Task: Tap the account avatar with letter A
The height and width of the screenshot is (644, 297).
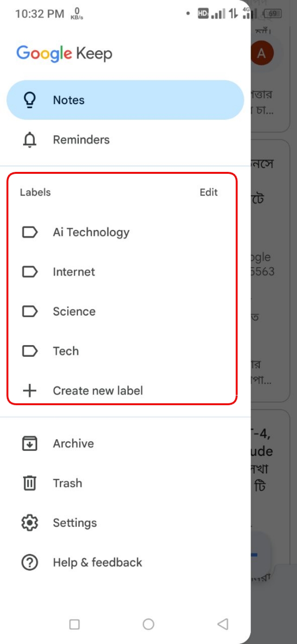Action: click(x=261, y=54)
